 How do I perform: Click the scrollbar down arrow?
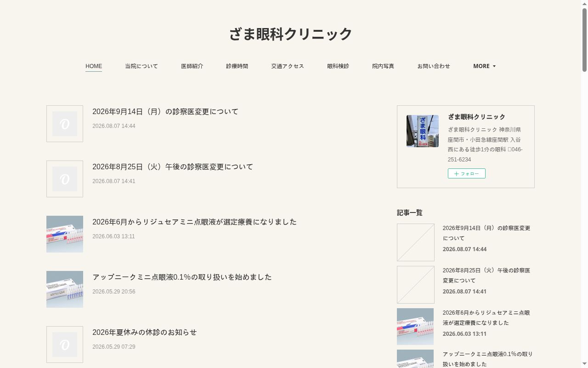tap(584, 364)
